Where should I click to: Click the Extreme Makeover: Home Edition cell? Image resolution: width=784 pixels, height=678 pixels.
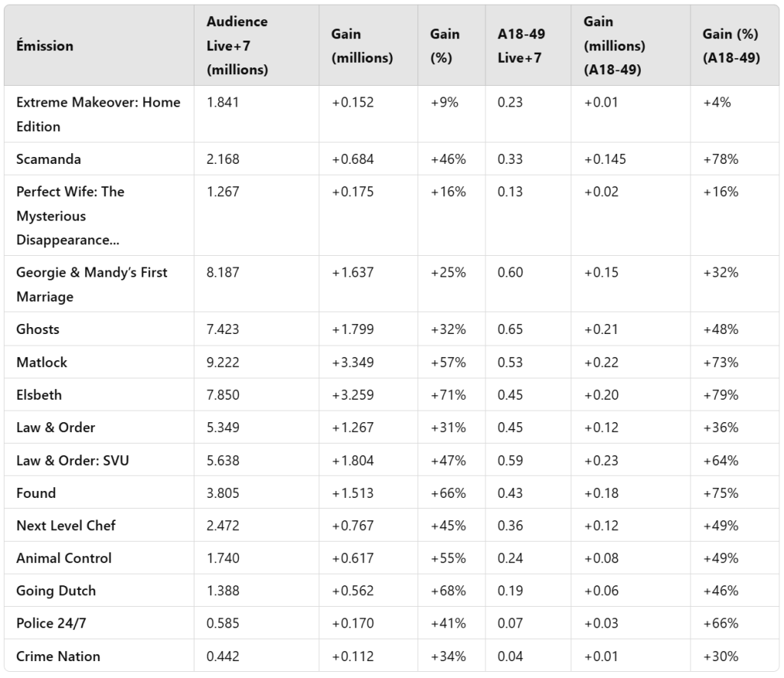click(98, 114)
